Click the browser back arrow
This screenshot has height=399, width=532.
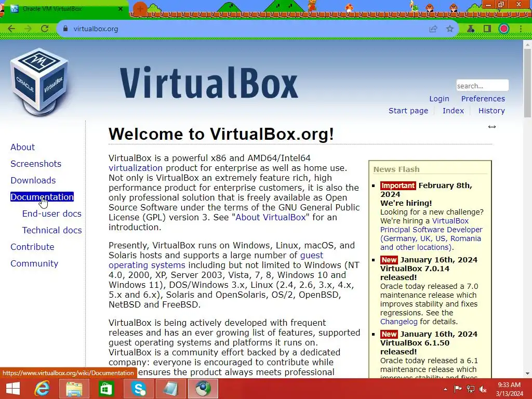(x=11, y=29)
